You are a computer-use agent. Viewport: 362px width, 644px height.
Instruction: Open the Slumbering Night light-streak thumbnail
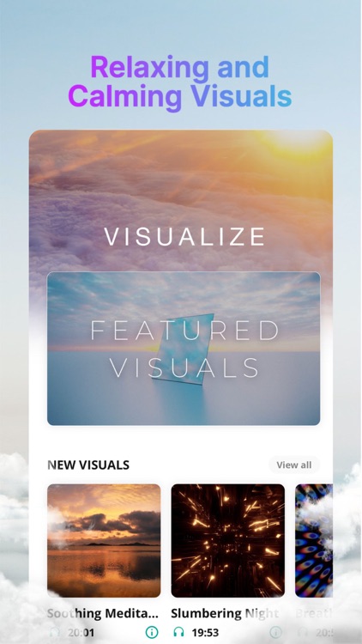[x=228, y=540]
